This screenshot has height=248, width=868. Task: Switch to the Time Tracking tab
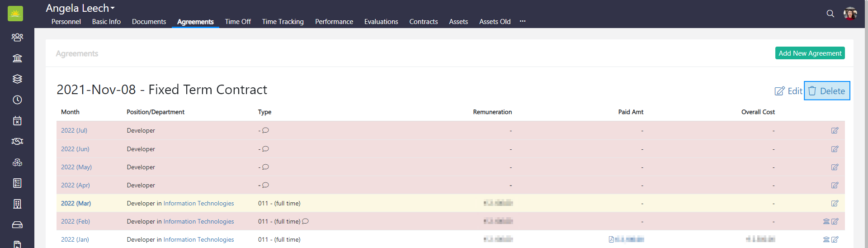pos(283,22)
